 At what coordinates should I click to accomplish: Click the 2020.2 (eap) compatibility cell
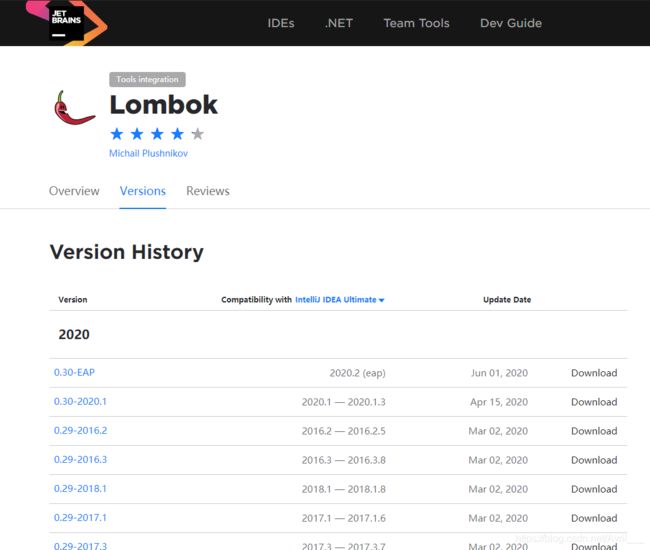pyautogui.click(x=357, y=373)
